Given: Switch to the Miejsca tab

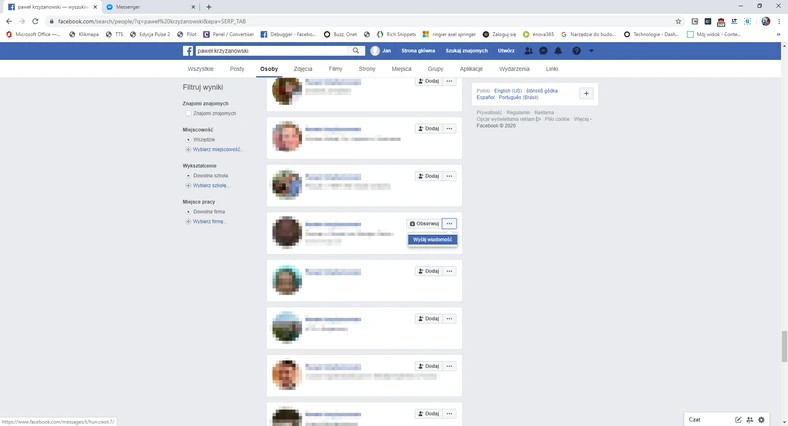Looking at the screenshot, I should [x=402, y=69].
